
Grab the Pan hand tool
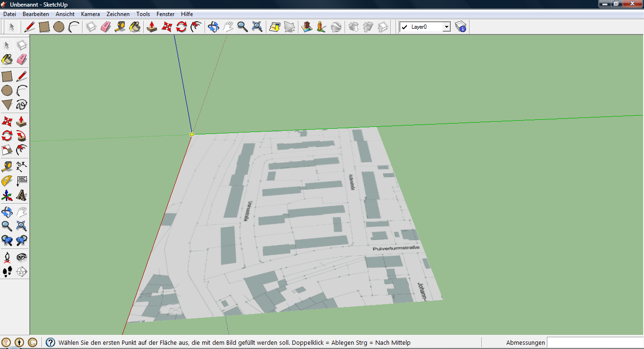click(228, 27)
